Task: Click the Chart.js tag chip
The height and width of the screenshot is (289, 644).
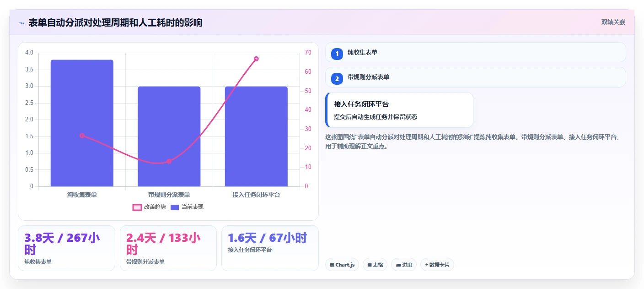Action: tap(342, 265)
